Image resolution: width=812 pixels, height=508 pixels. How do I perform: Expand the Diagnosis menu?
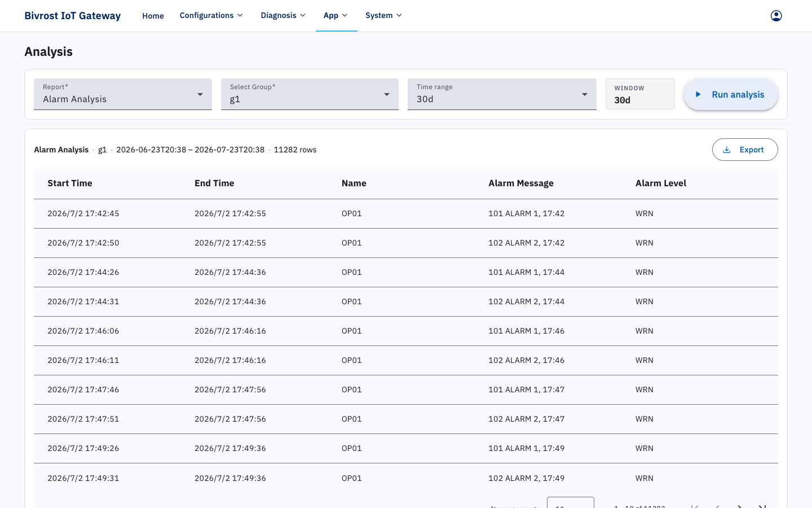click(283, 16)
